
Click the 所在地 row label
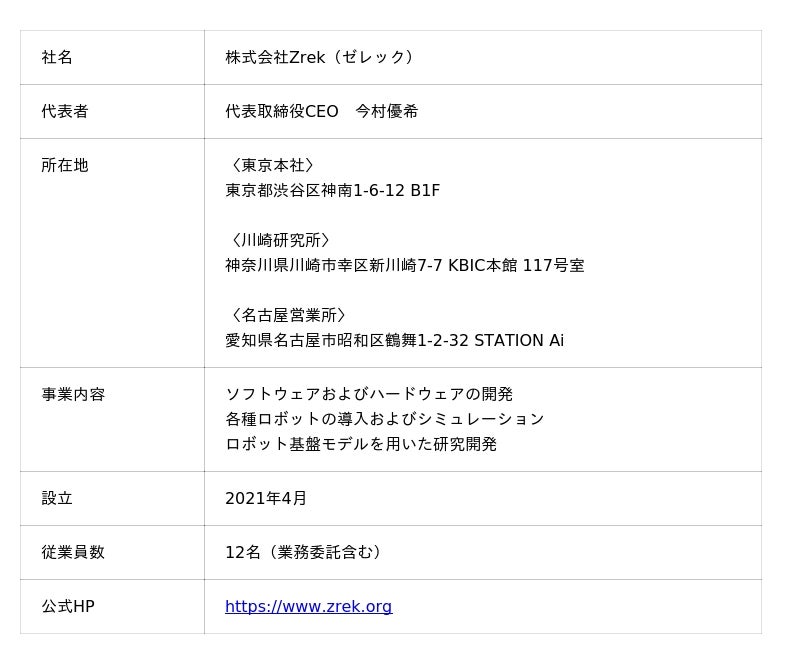[x=65, y=166]
